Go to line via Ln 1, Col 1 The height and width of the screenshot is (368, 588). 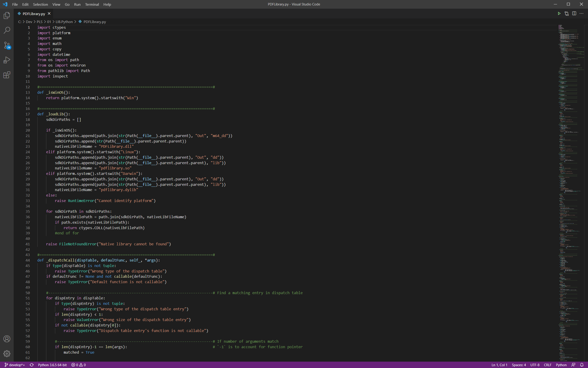coord(499,365)
